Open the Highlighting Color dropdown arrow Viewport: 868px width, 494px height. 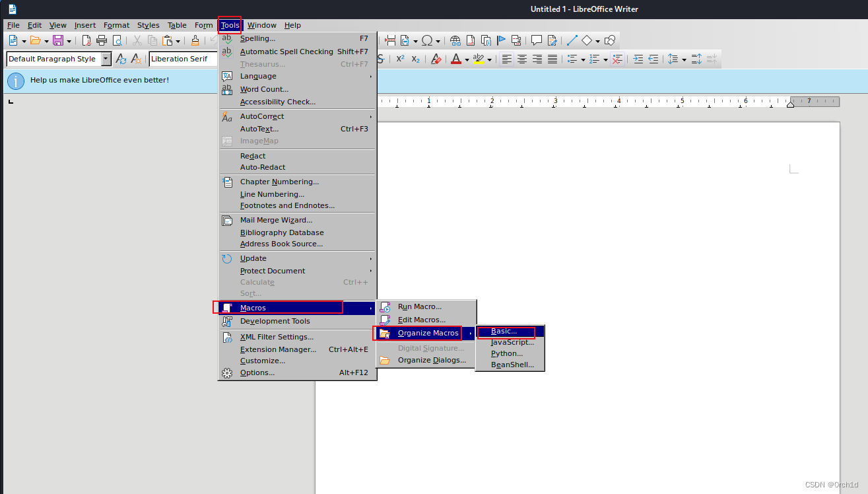pyautogui.click(x=490, y=59)
